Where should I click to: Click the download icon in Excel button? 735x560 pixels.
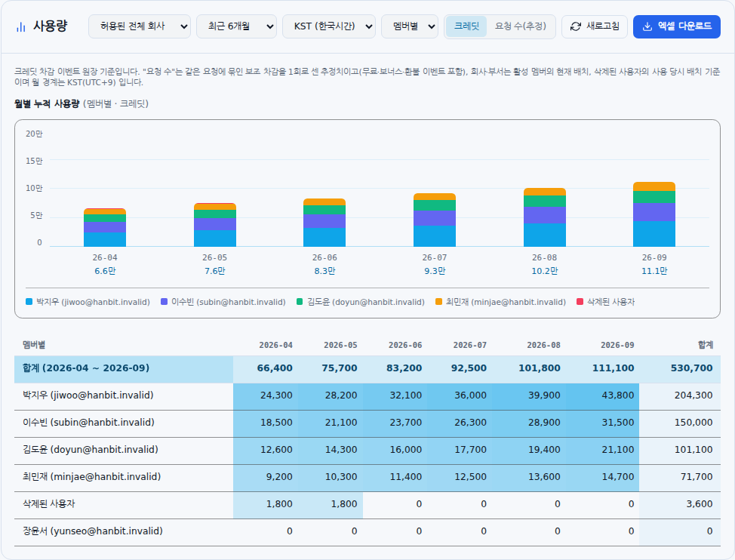pos(647,26)
